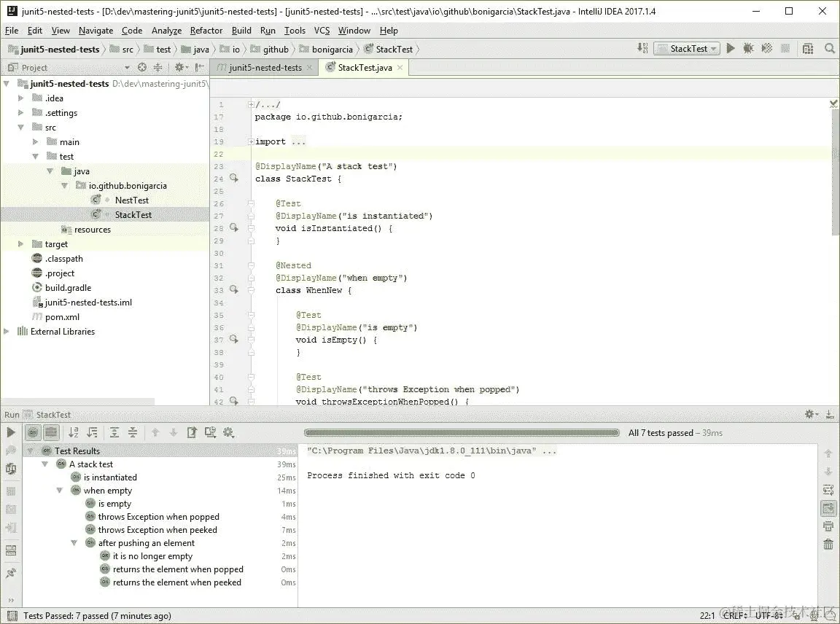
Task: Select pom.xml in project tree
Action: click(62, 316)
